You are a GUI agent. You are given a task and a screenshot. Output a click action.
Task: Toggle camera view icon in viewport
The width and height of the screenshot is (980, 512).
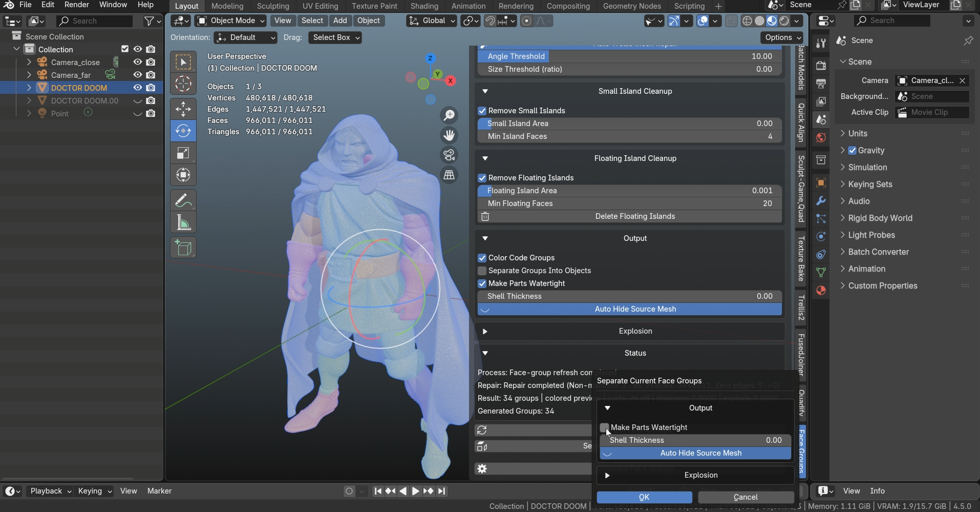(449, 155)
